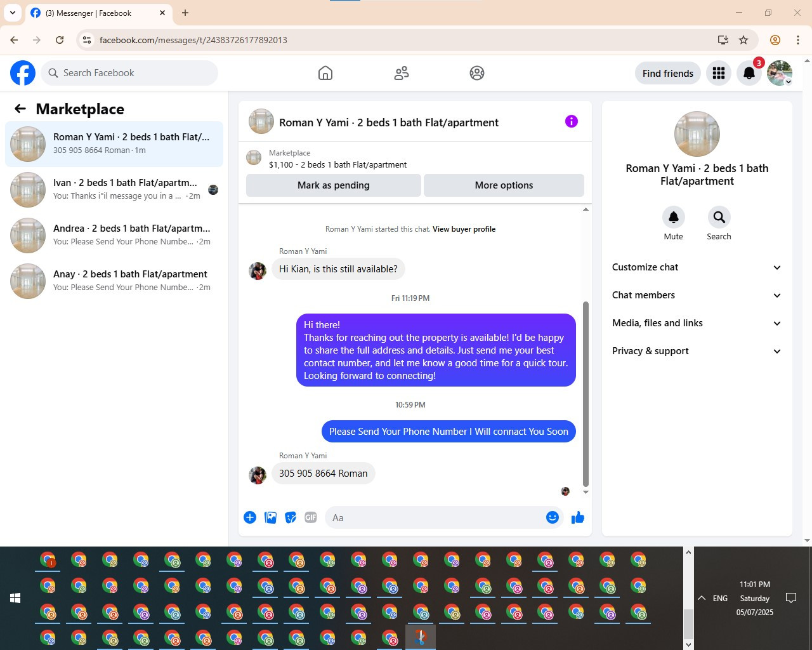Attach a photo with the image icon

click(270, 517)
